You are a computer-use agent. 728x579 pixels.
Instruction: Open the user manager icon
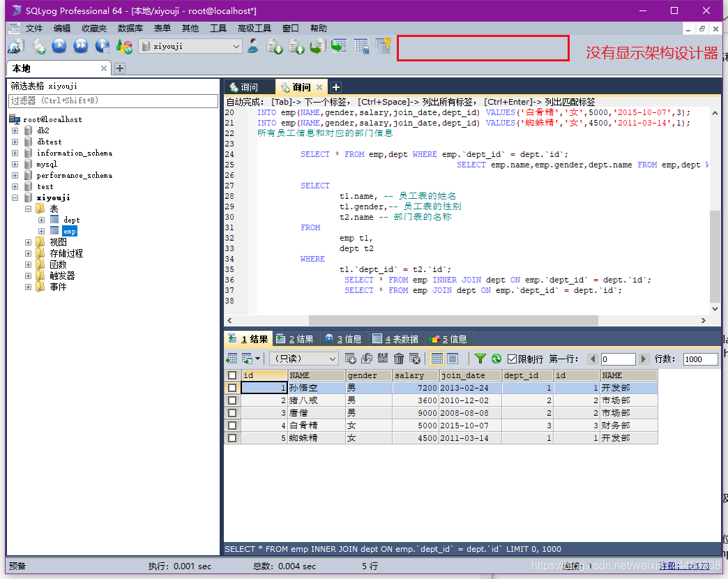pyautogui.click(x=253, y=46)
